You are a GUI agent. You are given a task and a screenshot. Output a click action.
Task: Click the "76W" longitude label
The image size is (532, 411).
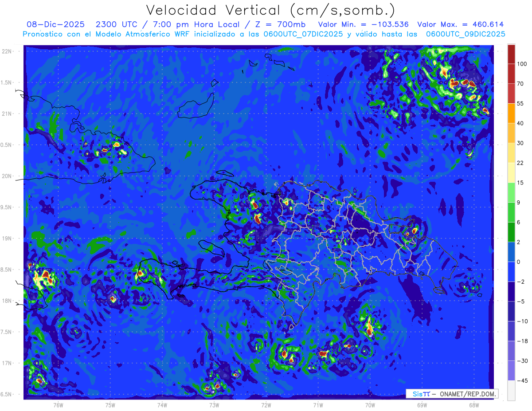coord(58,405)
